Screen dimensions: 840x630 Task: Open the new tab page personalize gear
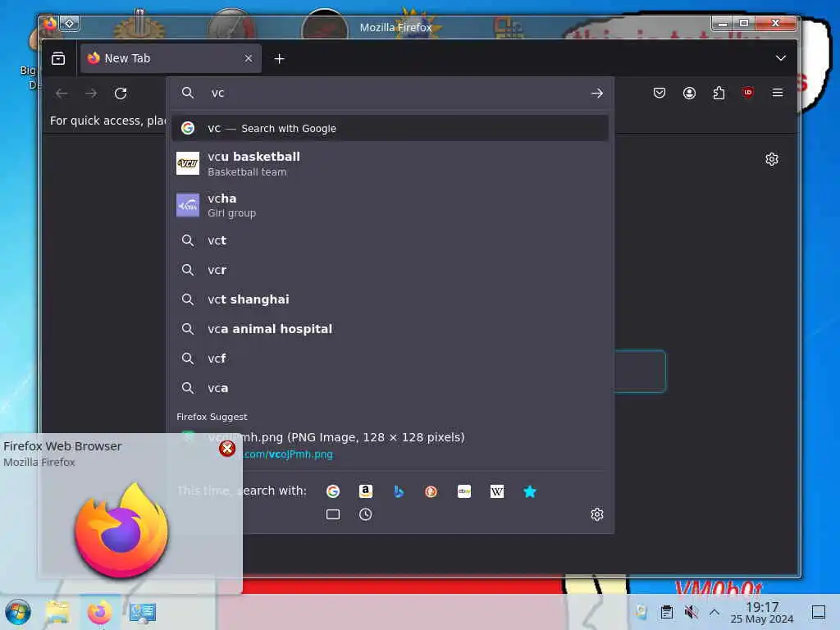click(x=771, y=159)
